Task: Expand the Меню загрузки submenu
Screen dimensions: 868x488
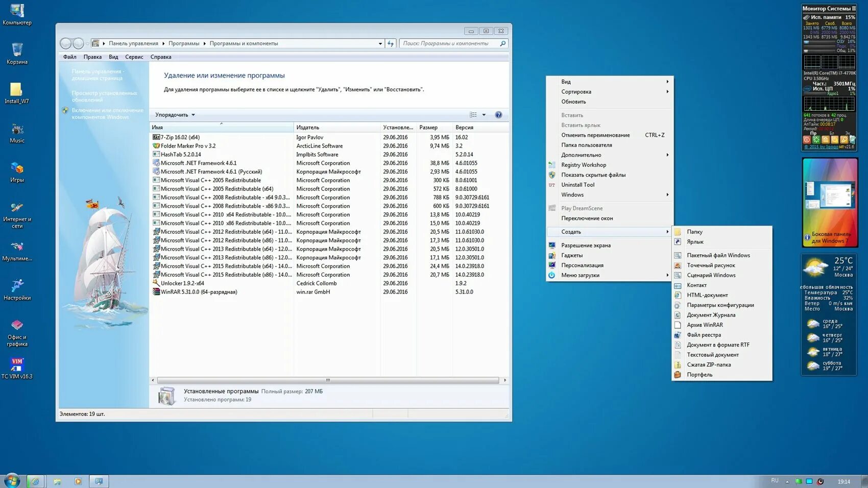Action: pos(610,275)
